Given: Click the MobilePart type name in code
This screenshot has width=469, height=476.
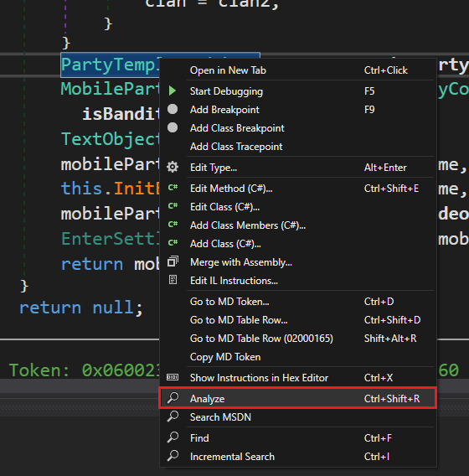Looking at the screenshot, I should (x=111, y=89).
